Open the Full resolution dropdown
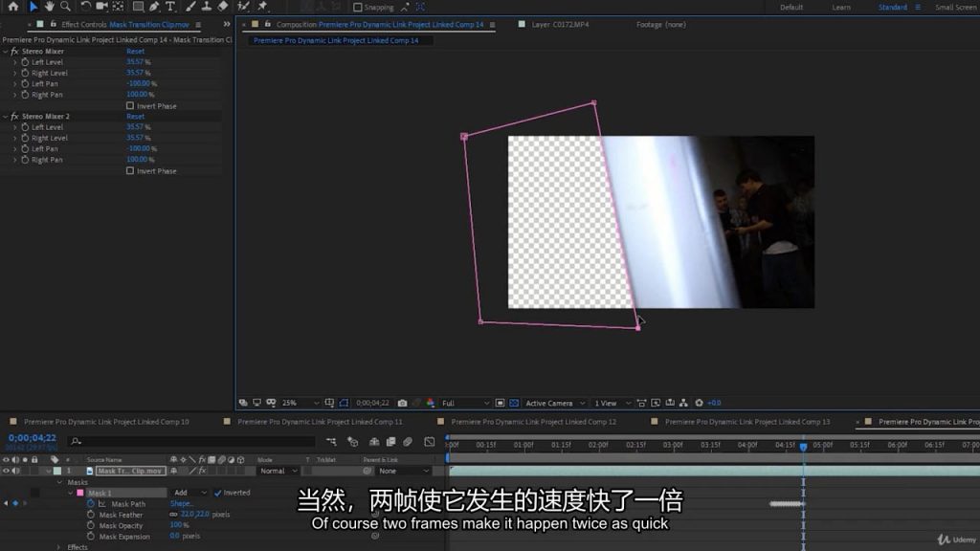 pyautogui.click(x=466, y=403)
